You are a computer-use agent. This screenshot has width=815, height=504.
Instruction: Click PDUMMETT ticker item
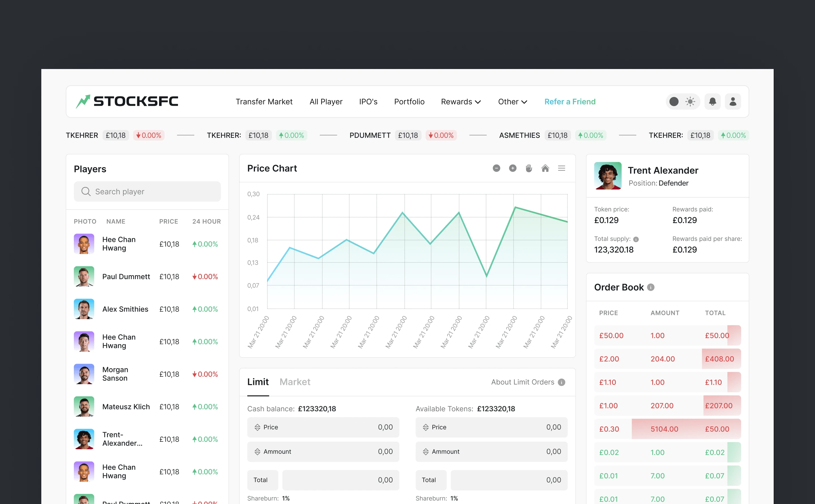(403, 135)
